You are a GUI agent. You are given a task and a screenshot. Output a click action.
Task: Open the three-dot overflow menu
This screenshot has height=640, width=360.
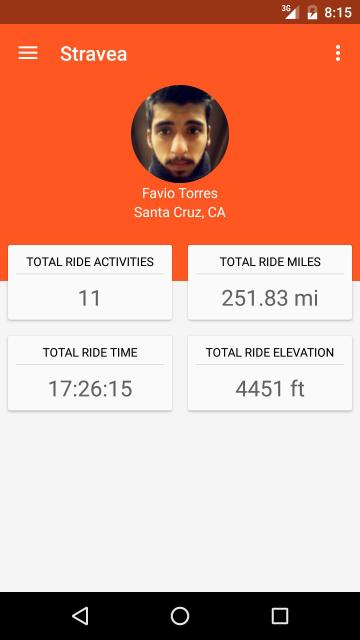[338, 53]
